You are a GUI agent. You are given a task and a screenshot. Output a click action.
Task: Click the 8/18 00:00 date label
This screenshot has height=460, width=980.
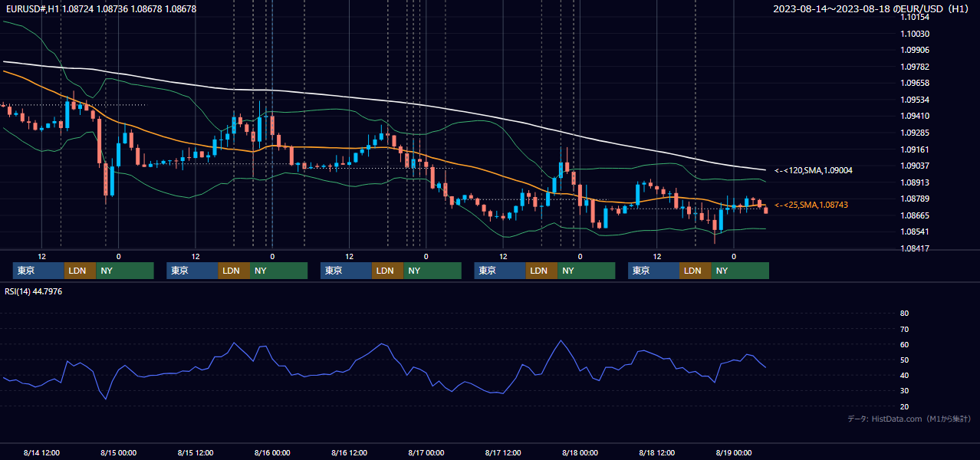click(580, 452)
